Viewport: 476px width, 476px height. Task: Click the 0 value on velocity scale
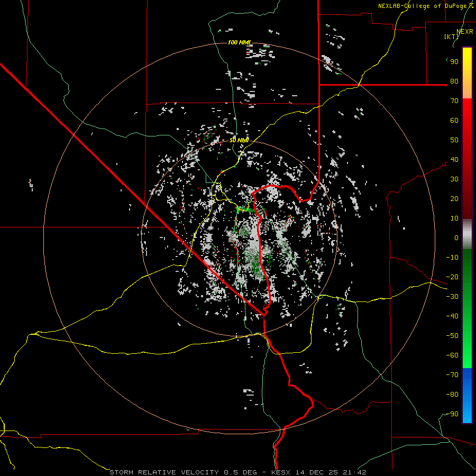456,238
